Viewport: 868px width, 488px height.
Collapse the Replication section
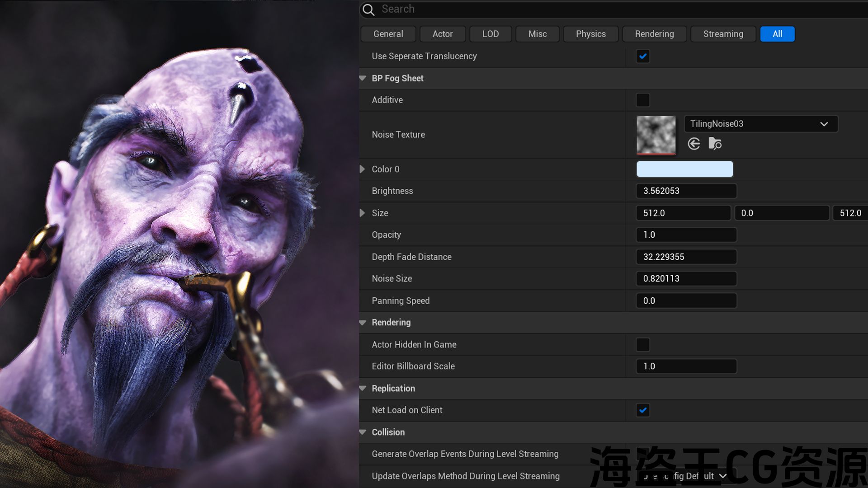[363, 388]
